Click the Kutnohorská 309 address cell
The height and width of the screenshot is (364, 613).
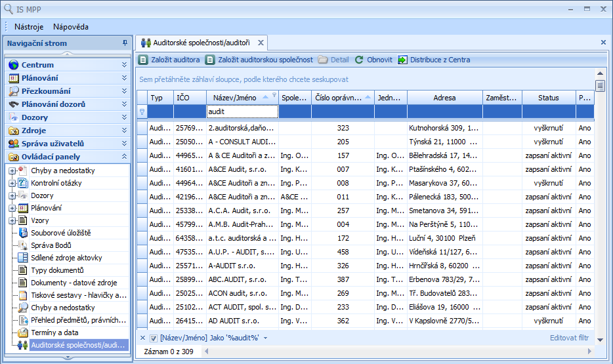coord(444,128)
